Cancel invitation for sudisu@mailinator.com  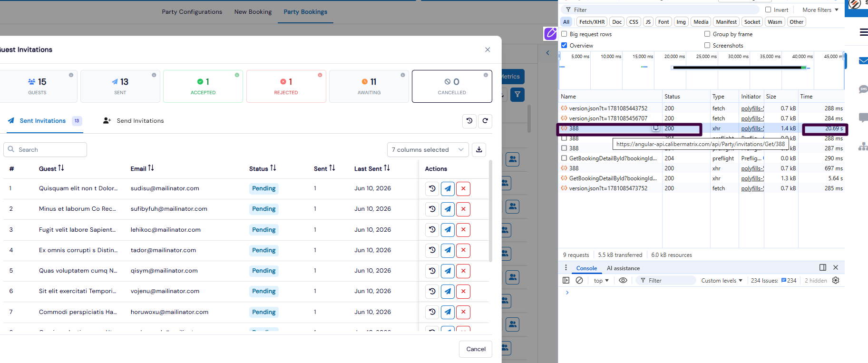click(x=463, y=189)
